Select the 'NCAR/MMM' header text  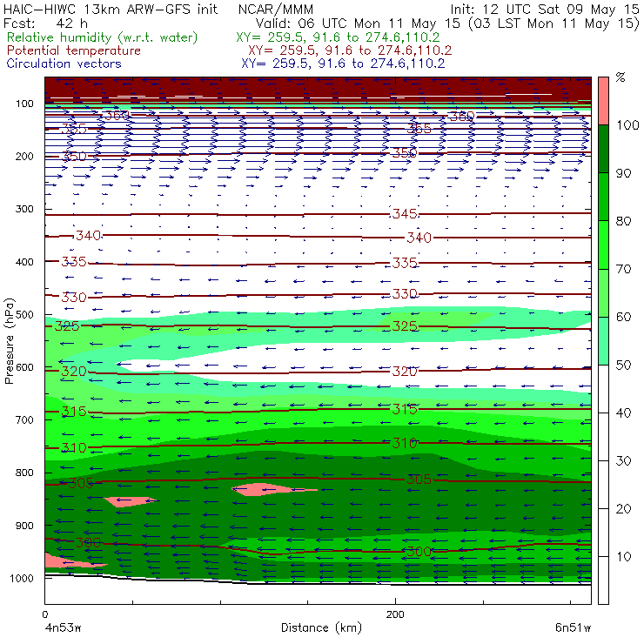pos(276,9)
